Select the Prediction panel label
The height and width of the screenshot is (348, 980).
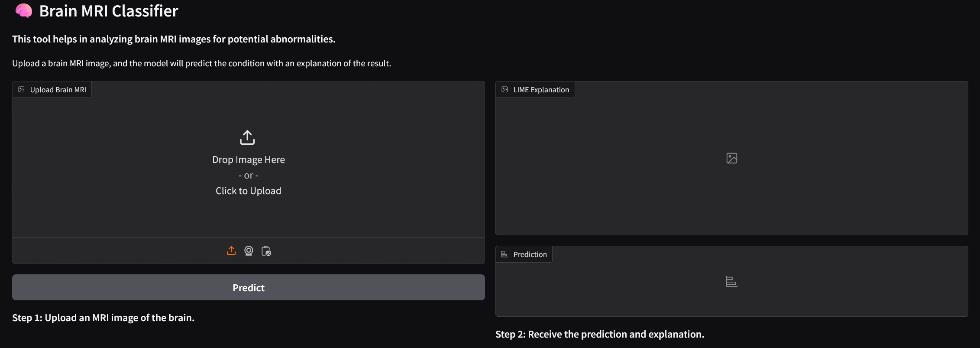(530, 254)
